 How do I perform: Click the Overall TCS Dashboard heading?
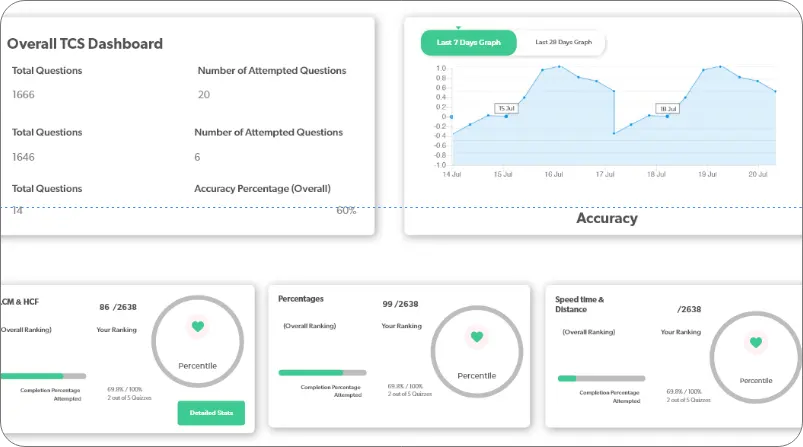(x=85, y=44)
